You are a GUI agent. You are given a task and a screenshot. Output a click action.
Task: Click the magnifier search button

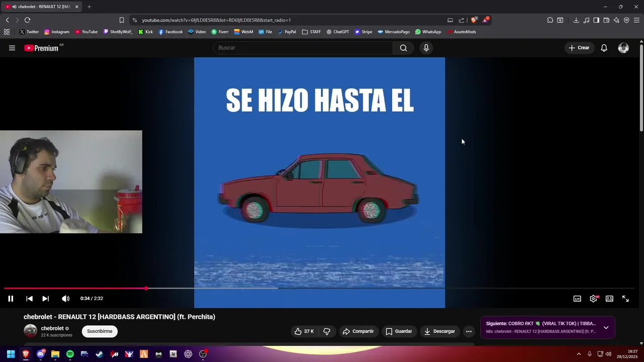point(404,48)
